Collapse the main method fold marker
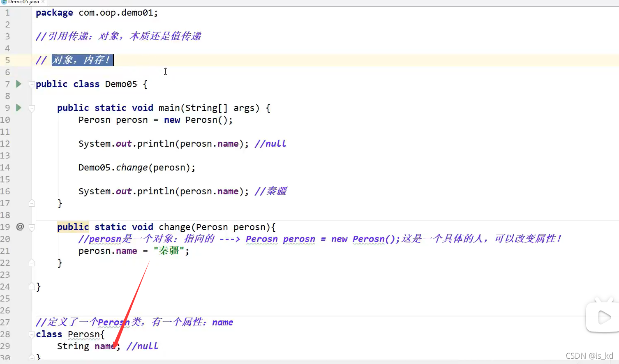The height and width of the screenshot is (364, 619). (32, 108)
